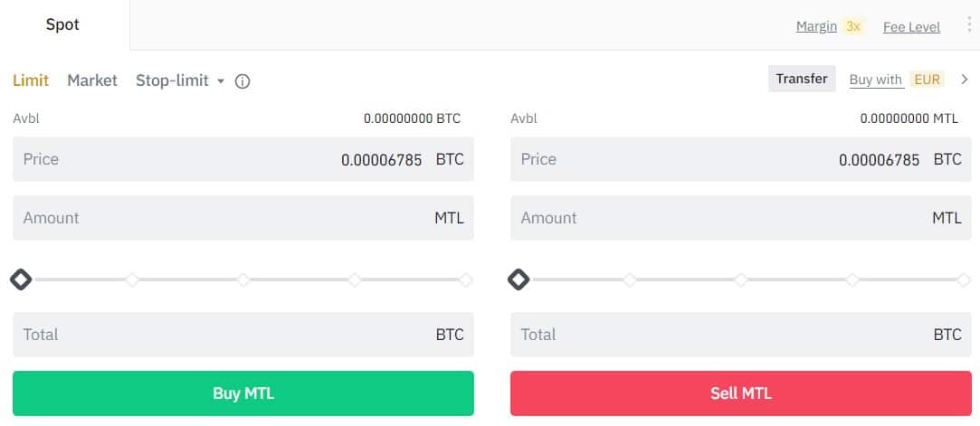Open the Margin 3x link

830,26
